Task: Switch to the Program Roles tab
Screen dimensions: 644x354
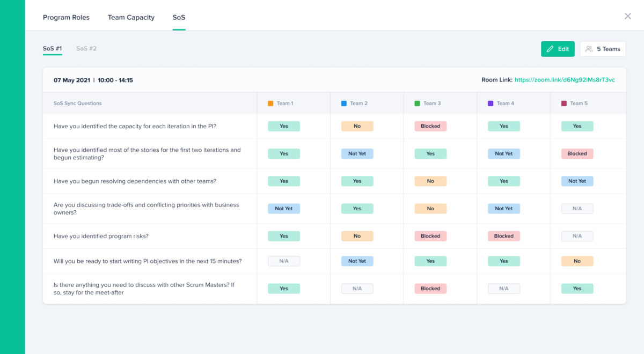Action: coord(66,17)
